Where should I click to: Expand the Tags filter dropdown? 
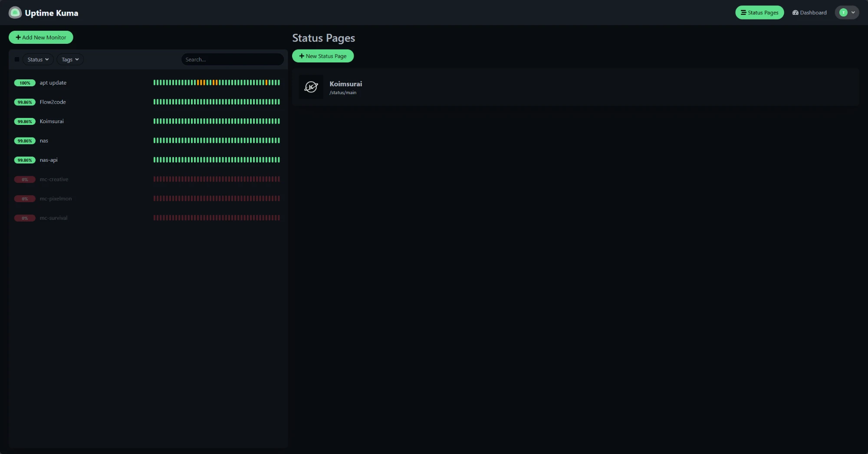(70, 59)
